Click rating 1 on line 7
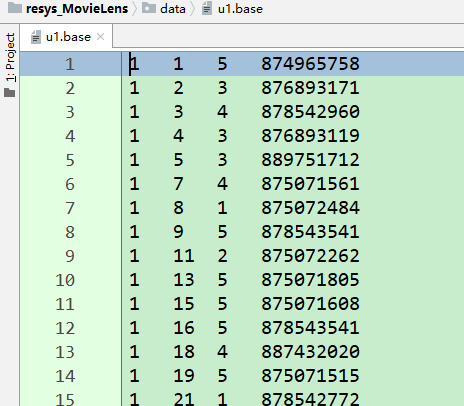Screen dimensions: 464x406 tap(222, 208)
